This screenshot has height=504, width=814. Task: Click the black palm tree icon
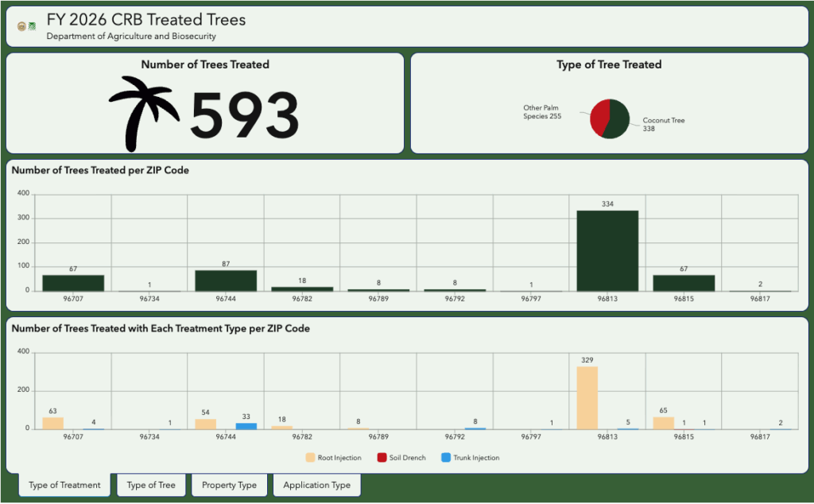click(144, 112)
